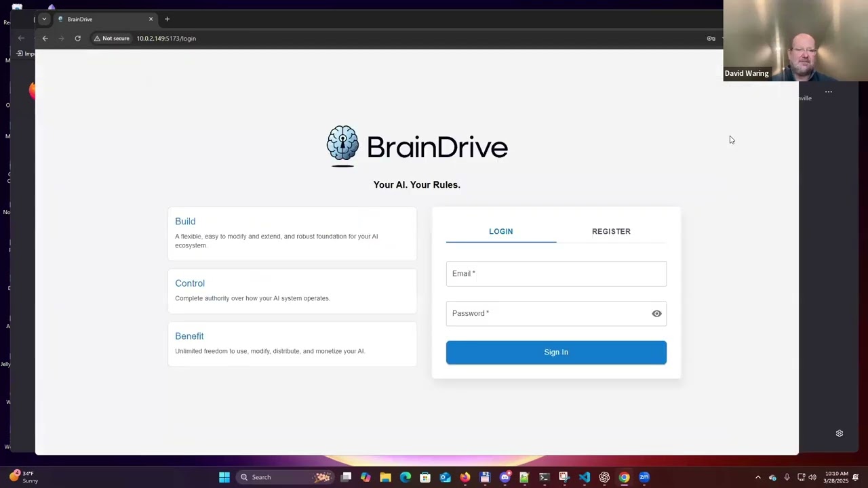The height and width of the screenshot is (488, 868).
Task: Toggle password visibility eye icon
Action: (x=656, y=314)
